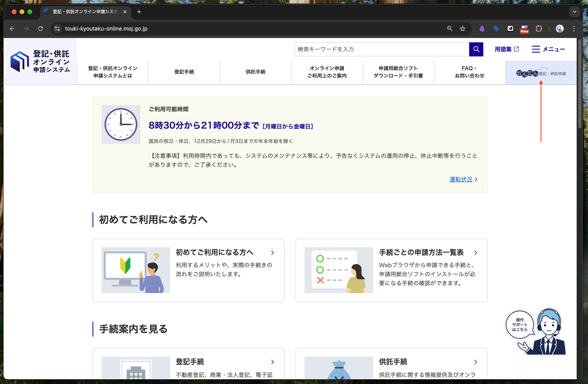Reload the page using the refresh icon

[x=40, y=29]
